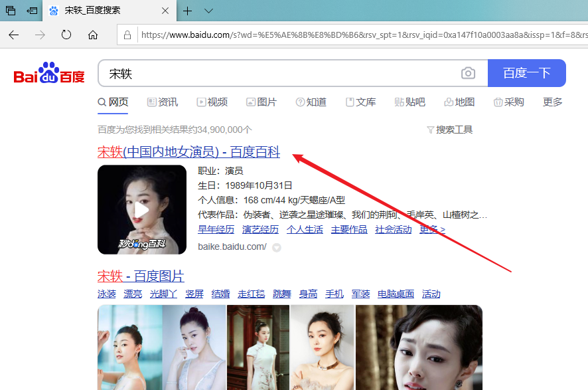
Task: Click the search box containing 宋轶
Action: click(279, 73)
